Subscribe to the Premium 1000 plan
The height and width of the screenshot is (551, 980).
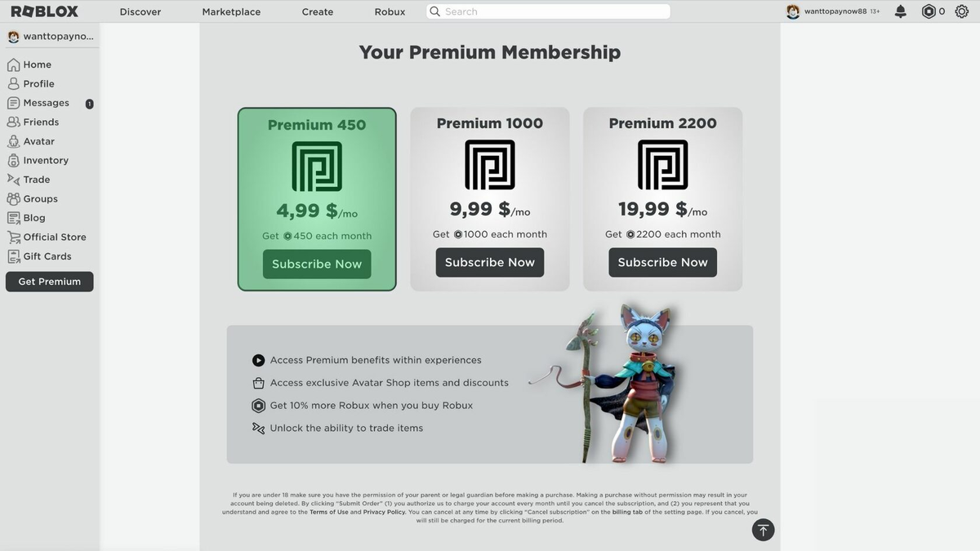490,263
